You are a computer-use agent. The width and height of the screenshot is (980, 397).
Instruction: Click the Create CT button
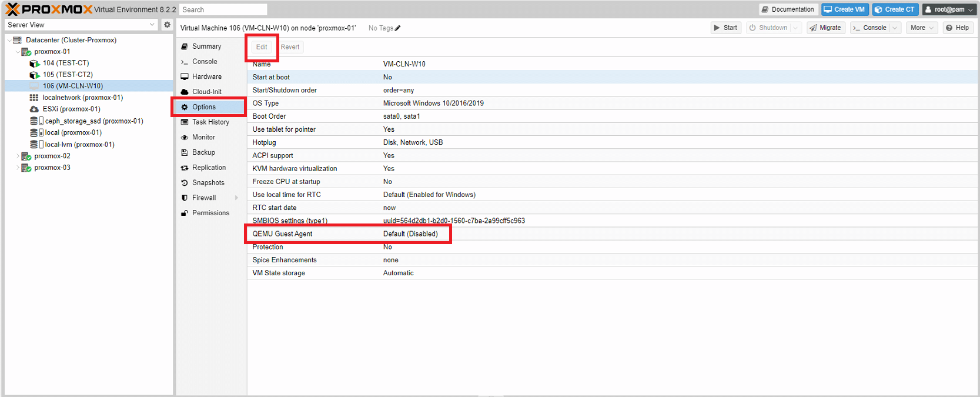click(x=895, y=9)
